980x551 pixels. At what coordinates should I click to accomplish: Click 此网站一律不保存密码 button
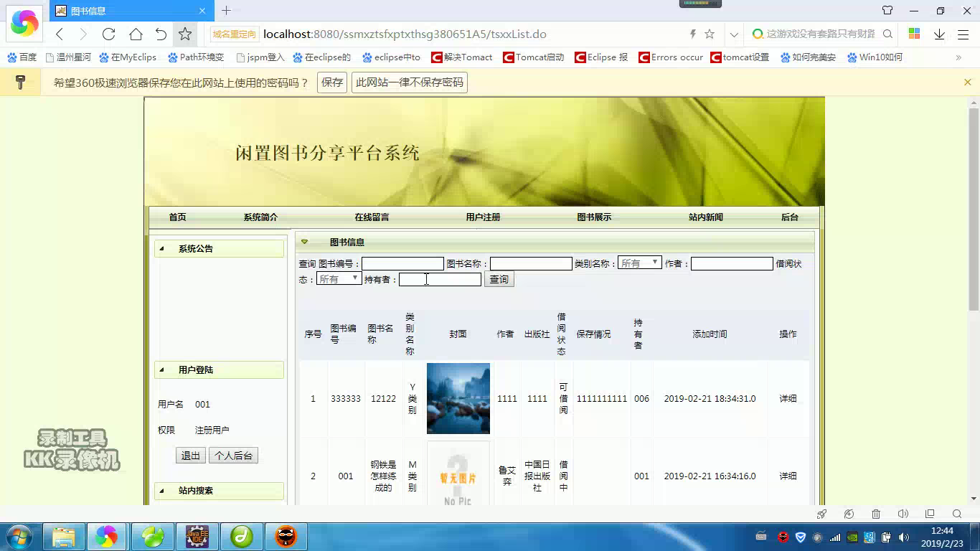[410, 83]
